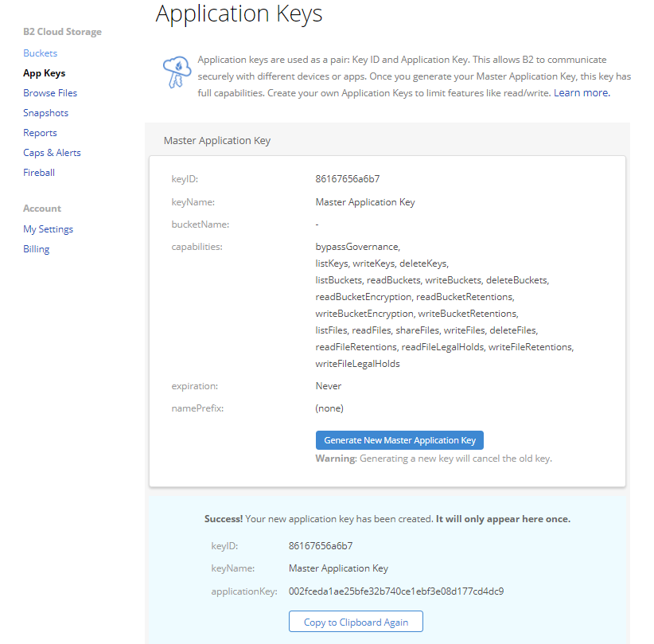The width and height of the screenshot is (654, 644).
Task: Select App Keys in sidebar
Action: click(45, 73)
